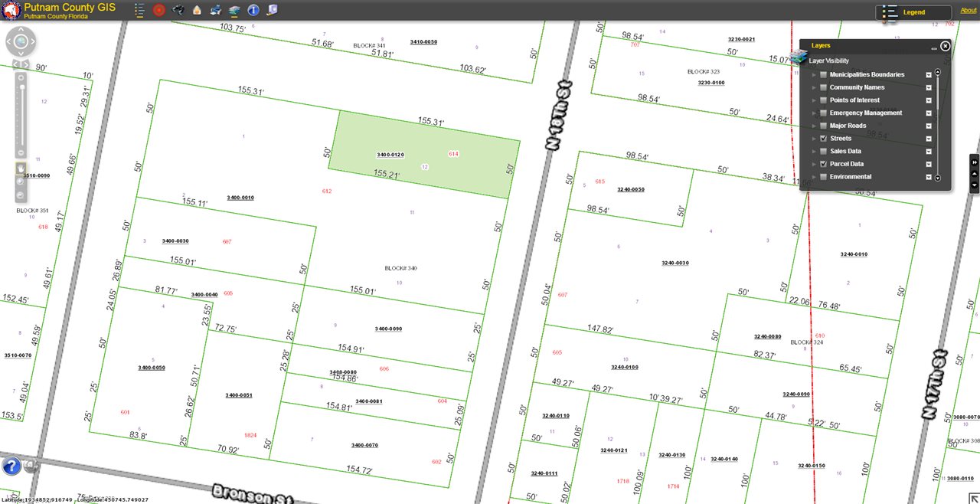This screenshot has height=504, width=980.
Task: Enable the Sales Data layer checkbox
Action: (x=823, y=152)
